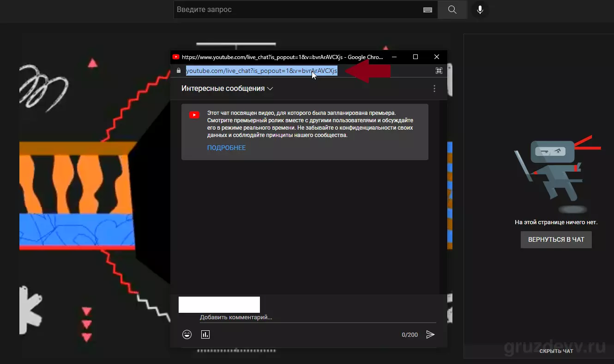Click the YouTube logo in chat notice
The image size is (614, 364).
(x=194, y=115)
